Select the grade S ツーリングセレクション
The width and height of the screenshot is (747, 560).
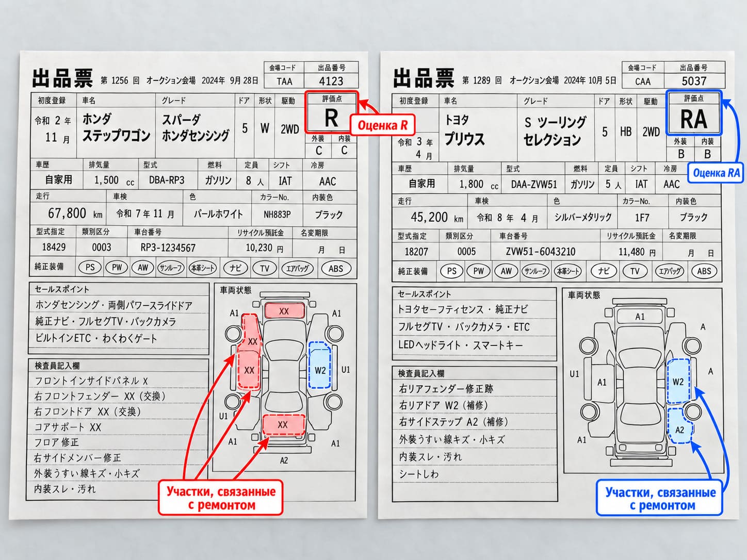pyautogui.click(x=555, y=131)
